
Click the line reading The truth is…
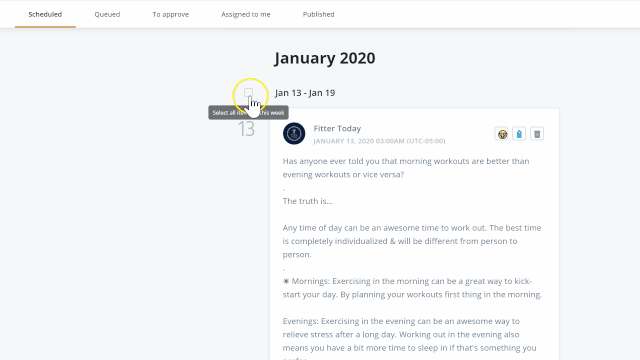point(307,201)
